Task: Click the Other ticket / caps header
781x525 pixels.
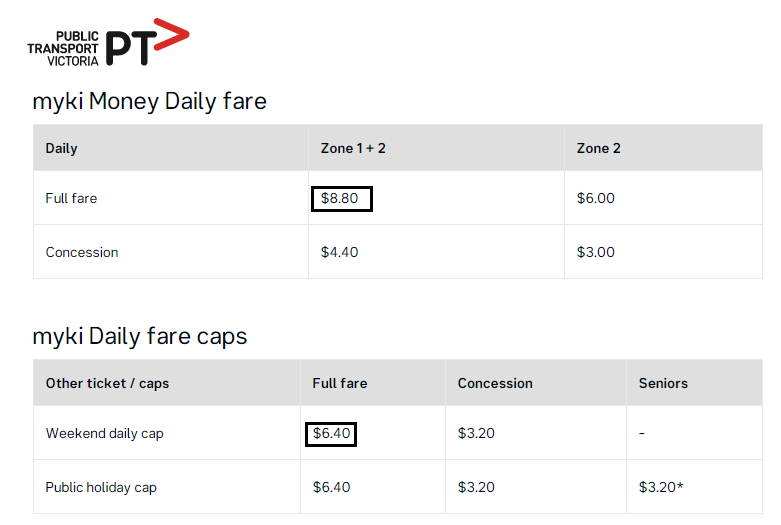Action: click(107, 384)
